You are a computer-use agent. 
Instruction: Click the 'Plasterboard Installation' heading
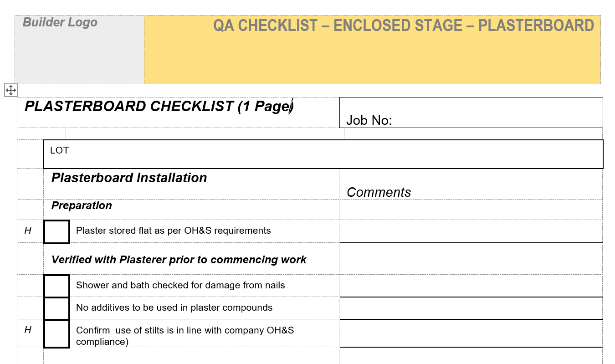pos(129,178)
